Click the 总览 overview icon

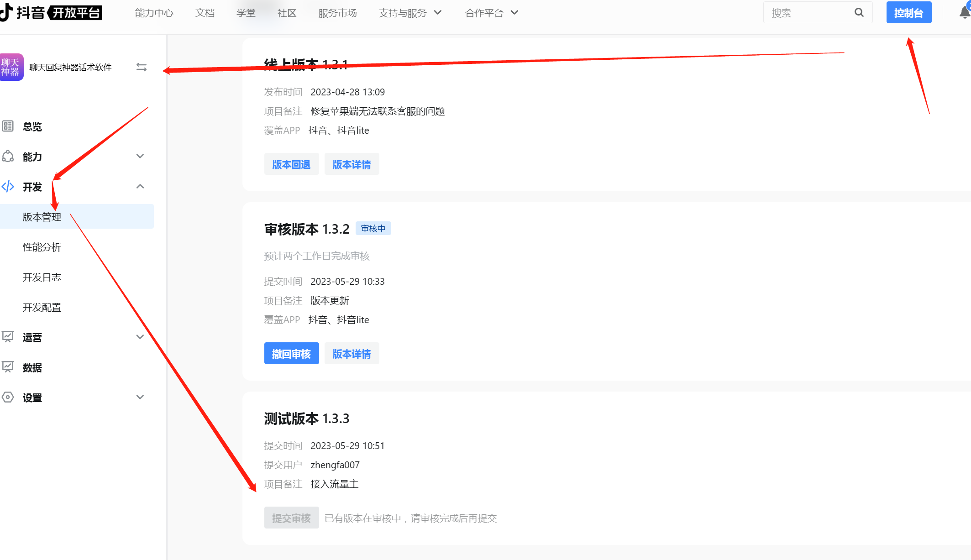point(8,126)
